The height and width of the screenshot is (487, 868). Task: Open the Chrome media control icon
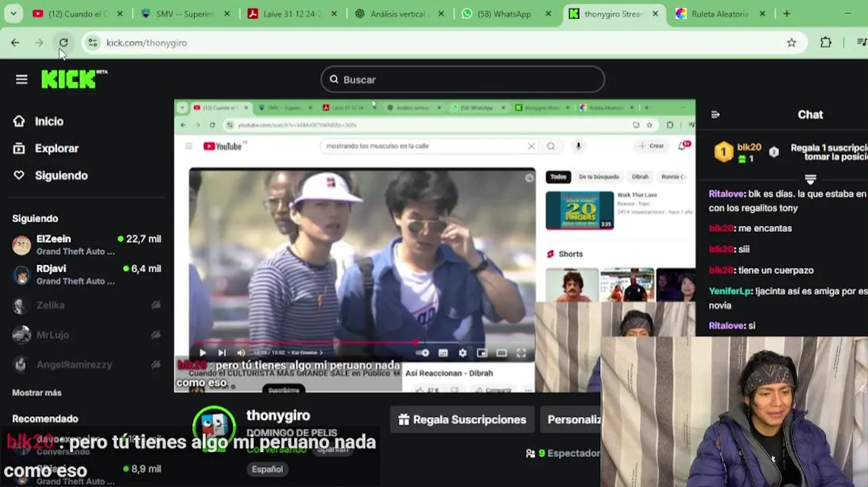coord(861,43)
